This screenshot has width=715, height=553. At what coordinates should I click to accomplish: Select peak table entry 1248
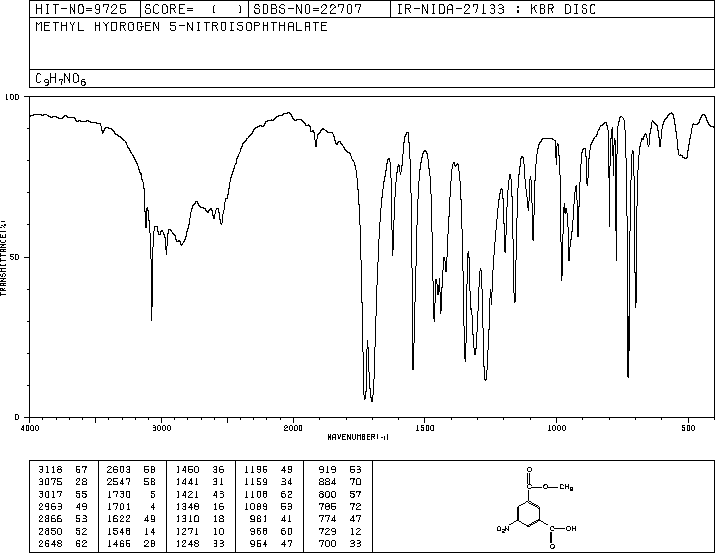(x=200, y=544)
